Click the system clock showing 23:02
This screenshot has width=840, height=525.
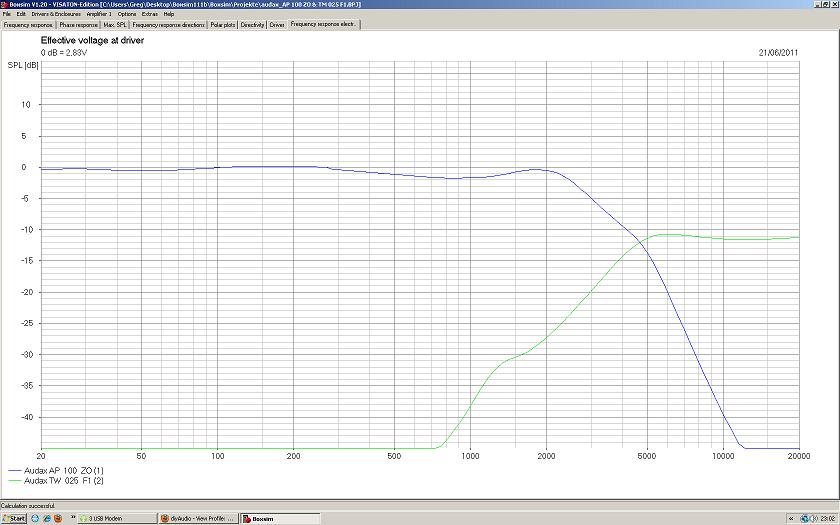pos(828,519)
